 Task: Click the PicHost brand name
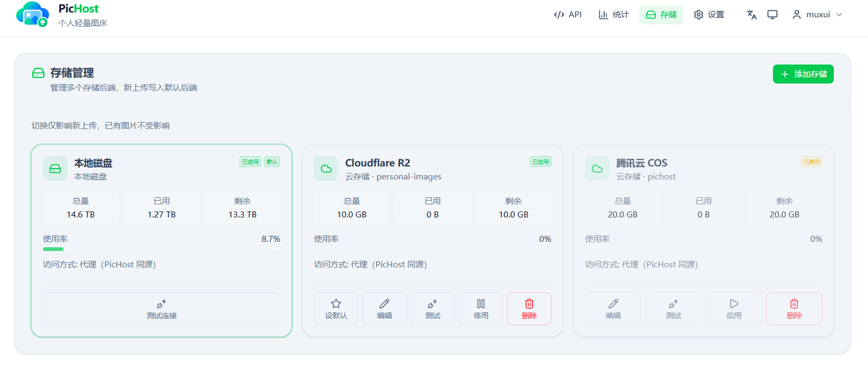coord(79,9)
